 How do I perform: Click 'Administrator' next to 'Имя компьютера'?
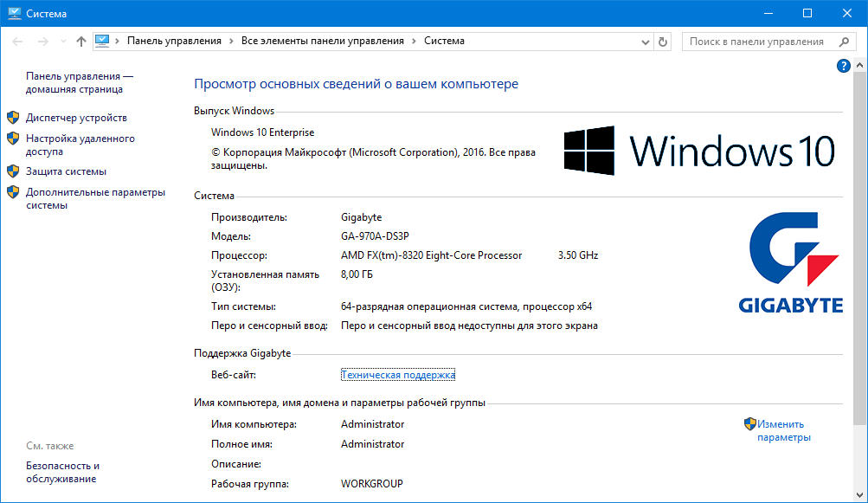tap(372, 424)
